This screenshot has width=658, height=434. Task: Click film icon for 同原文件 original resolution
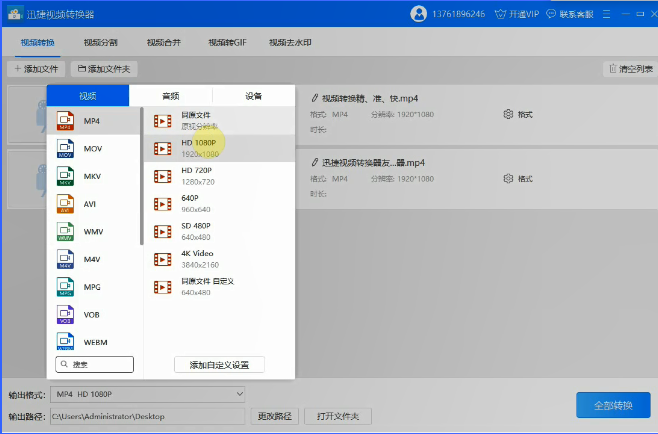click(x=162, y=121)
